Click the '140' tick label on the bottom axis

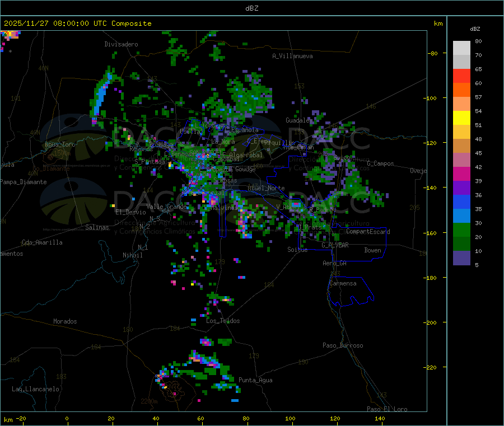pos(380,418)
